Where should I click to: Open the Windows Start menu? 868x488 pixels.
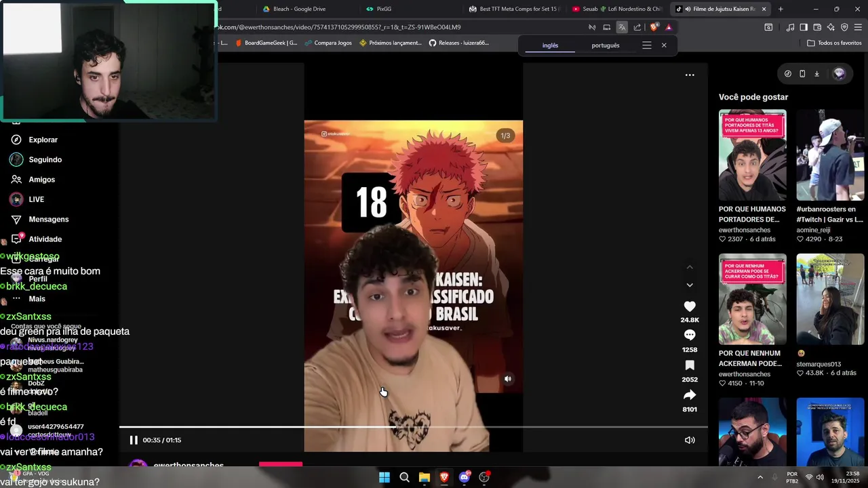384,477
